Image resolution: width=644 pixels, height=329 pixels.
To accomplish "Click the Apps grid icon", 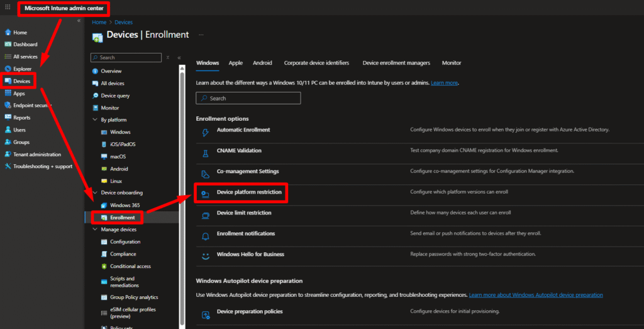I will (8, 93).
